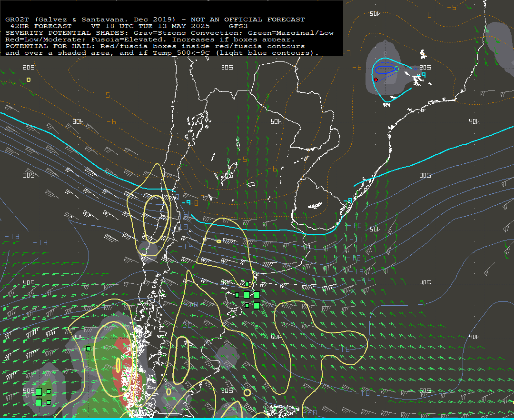Click the blue ellipse contour near 20S

tap(386, 69)
